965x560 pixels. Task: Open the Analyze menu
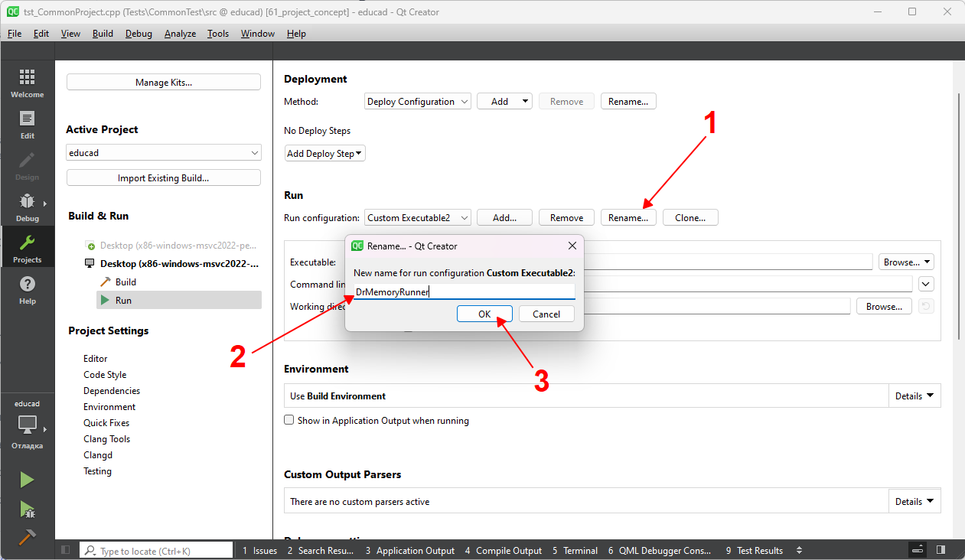180,33
